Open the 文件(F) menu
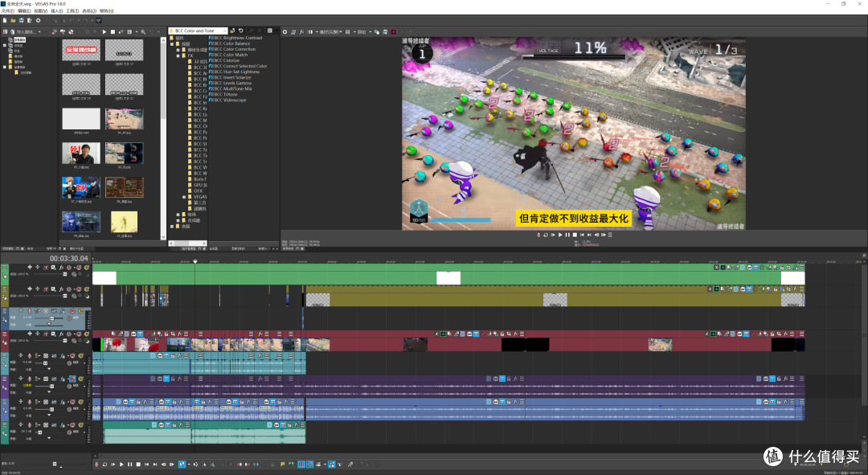868x475 pixels. pos(8,11)
